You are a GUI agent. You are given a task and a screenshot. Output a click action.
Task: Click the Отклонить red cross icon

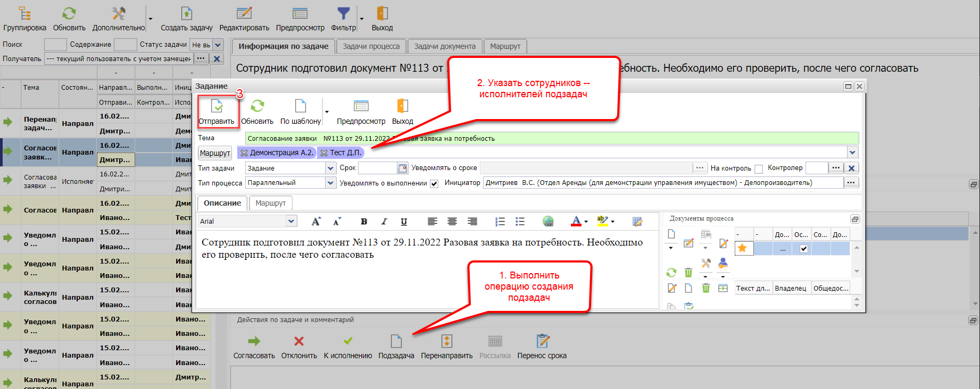299,341
